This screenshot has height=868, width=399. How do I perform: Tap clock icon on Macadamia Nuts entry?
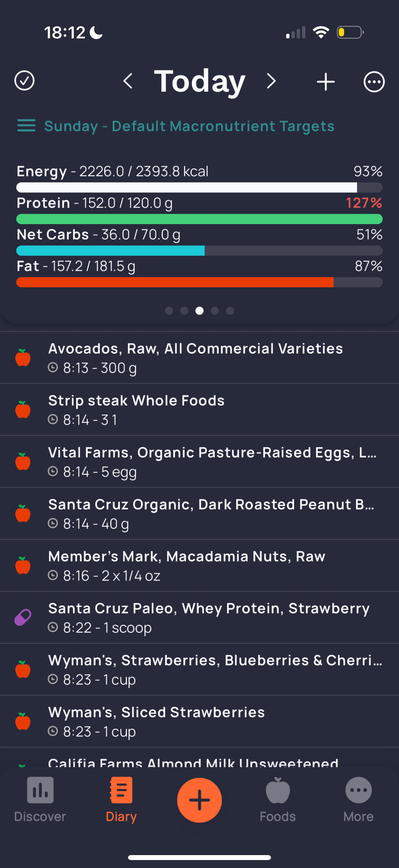[53, 575]
